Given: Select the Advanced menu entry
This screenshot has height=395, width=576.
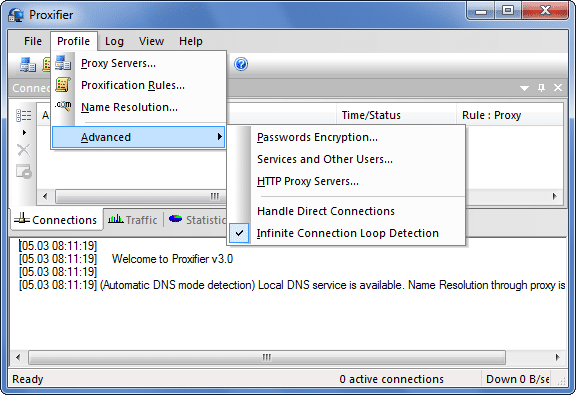Looking at the screenshot, I should tap(138, 137).
